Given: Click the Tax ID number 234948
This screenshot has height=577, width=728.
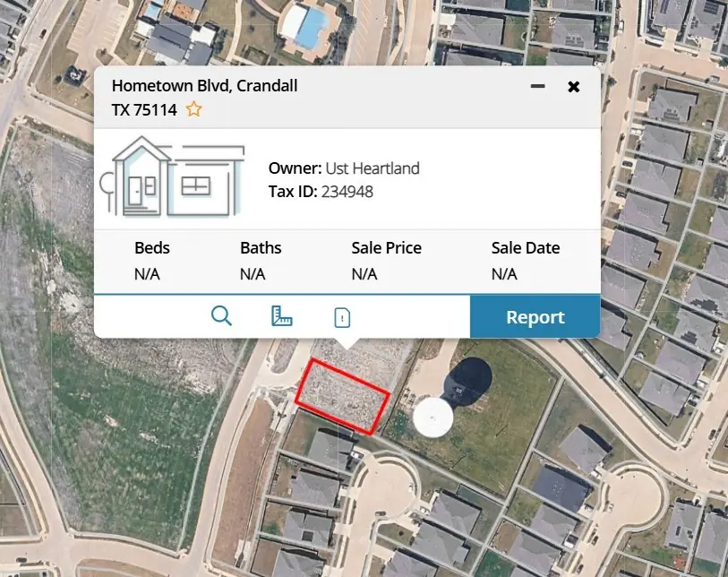Looking at the screenshot, I should pos(350,191).
